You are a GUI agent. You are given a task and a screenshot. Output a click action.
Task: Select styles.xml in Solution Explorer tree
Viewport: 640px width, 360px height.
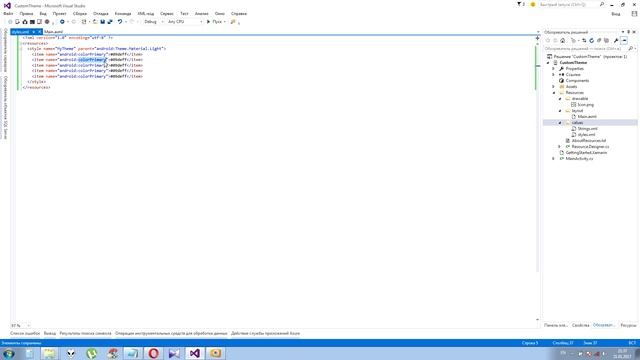point(586,134)
